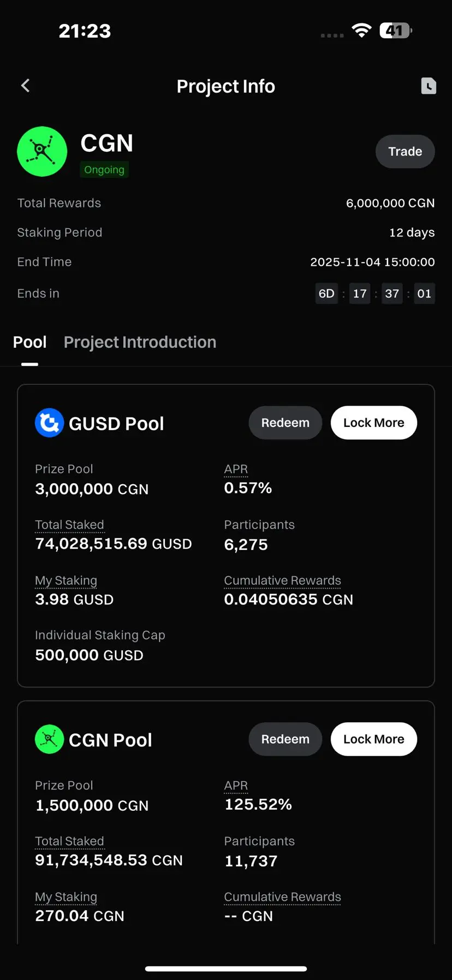Image resolution: width=452 pixels, height=980 pixels.
Task: Tap the Ends in countdown timer
Action: (x=374, y=294)
